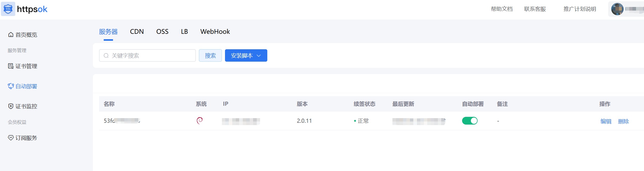Switch to the CDN tab
644x171 pixels.
coord(137,32)
